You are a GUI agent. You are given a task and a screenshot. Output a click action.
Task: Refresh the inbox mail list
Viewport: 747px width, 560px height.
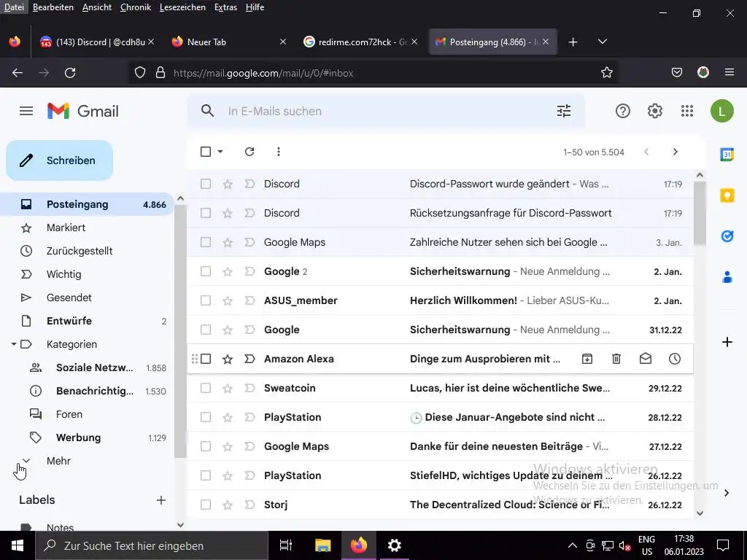click(x=249, y=152)
